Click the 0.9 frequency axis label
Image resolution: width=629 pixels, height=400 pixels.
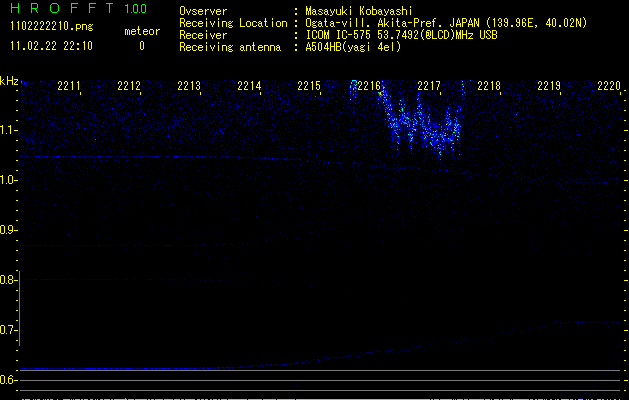8,230
